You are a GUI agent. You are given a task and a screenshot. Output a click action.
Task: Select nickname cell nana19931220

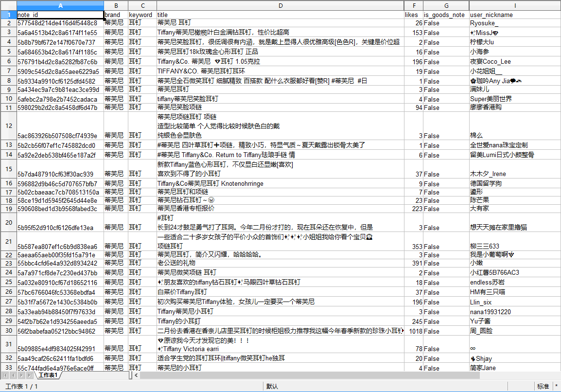pyautogui.click(x=515, y=311)
